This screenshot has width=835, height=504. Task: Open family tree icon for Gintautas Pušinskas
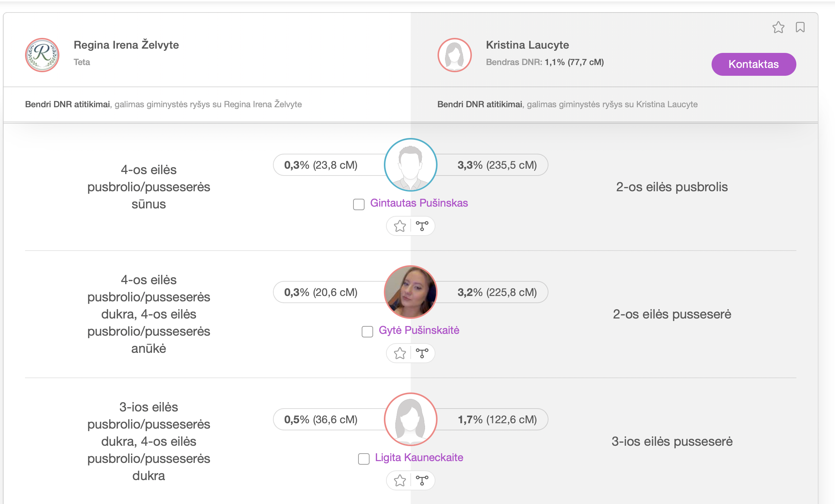pos(422,226)
